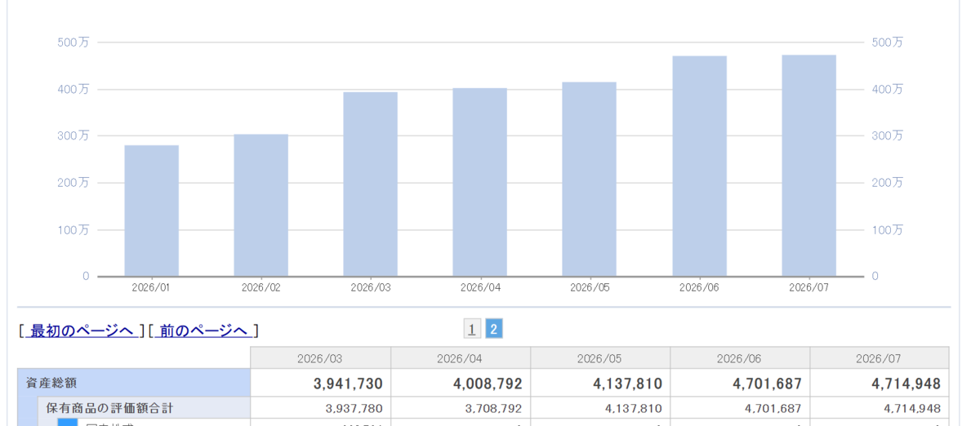The width and height of the screenshot is (980, 426).
Task: Click the right axis 400万 label
Action: 888,89
